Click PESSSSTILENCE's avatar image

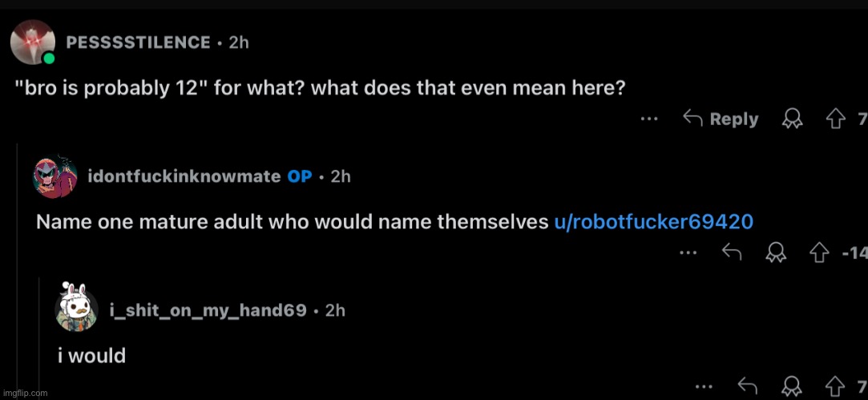pos(33,42)
